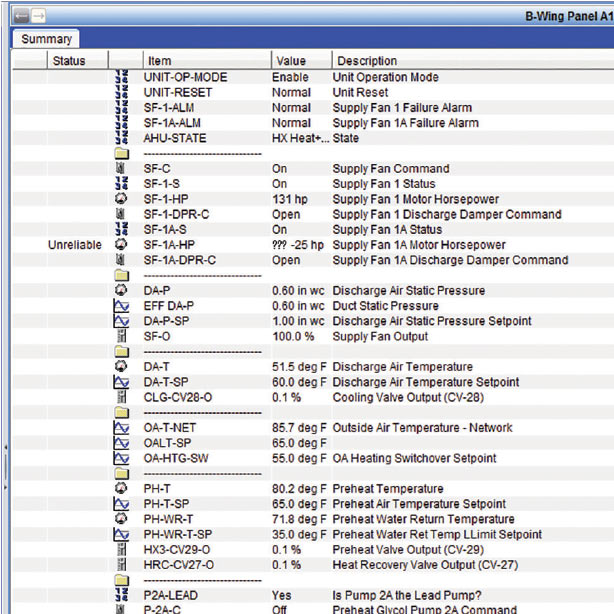Click the gauge icon for DA-T

coord(121,367)
